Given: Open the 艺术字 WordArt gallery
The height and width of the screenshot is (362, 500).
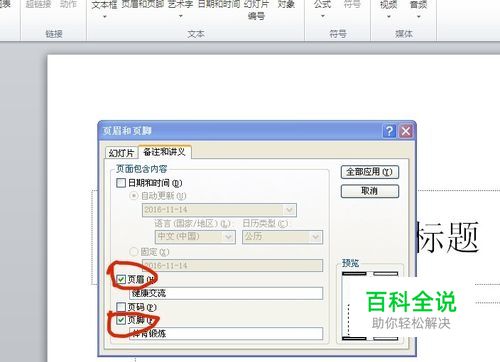Looking at the screenshot, I should [180, 4].
